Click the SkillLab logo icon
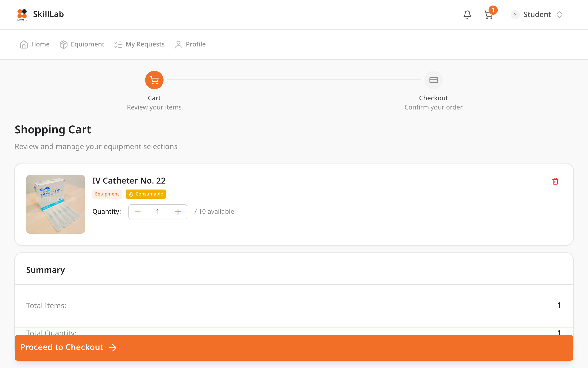The width and height of the screenshot is (588, 368). click(x=22, y=14)
